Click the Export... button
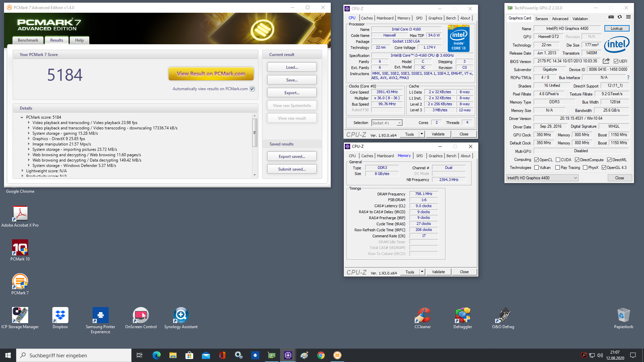This screenshot has height=362, width=644. tap(292, 93)
